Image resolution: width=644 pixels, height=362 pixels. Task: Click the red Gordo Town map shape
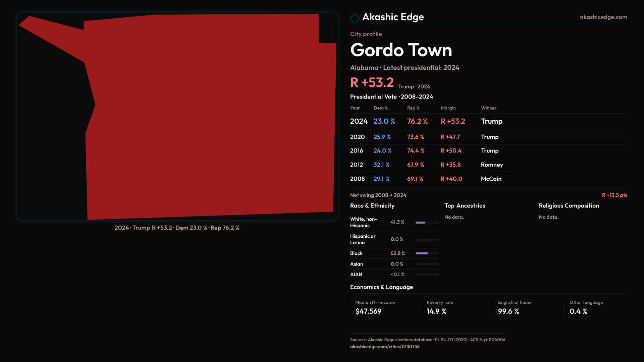(x=208, y=117)
